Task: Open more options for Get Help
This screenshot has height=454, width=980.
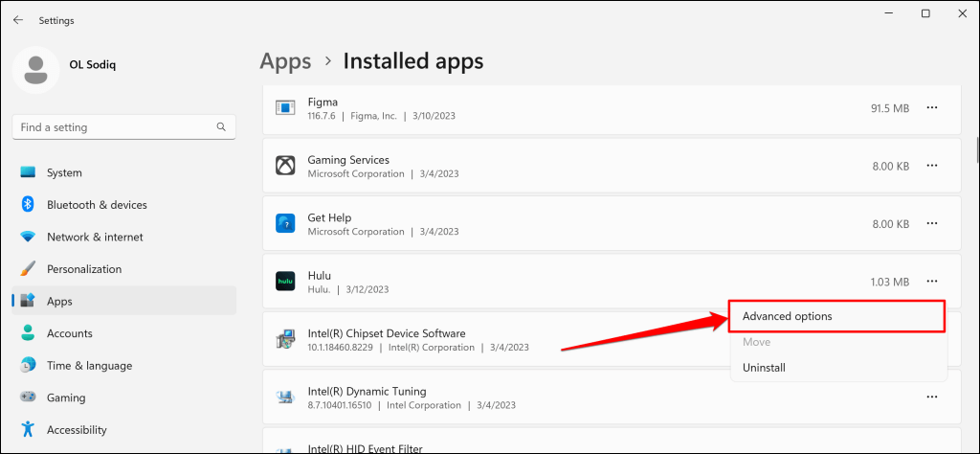Action: click(x=931, y=223)
